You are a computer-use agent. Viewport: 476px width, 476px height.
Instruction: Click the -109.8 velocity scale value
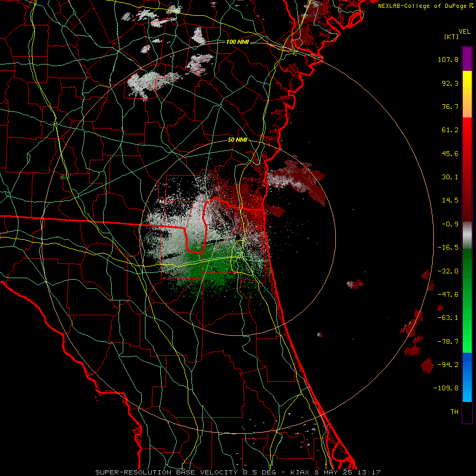446,388
